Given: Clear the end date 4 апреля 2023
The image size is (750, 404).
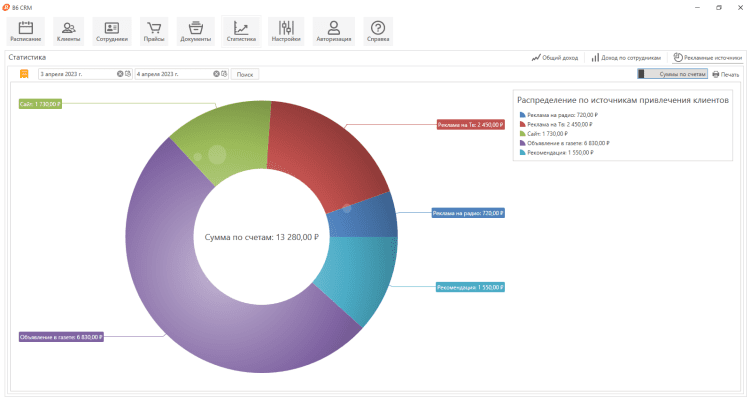Looking at the screenshot, I should [217, 74].
